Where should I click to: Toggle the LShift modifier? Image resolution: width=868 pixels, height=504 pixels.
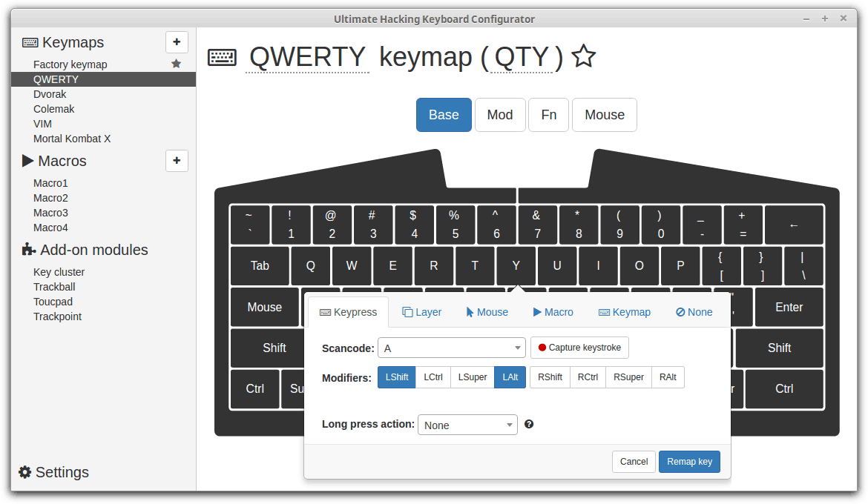[397, 377]
